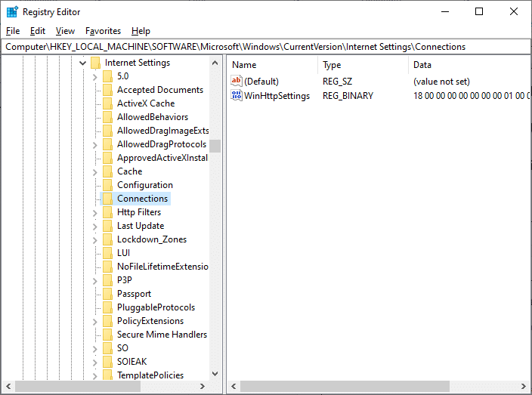Click the REG_BINARY type cell
The width and height of the screenshot is (532, 395).
(348, 96)
